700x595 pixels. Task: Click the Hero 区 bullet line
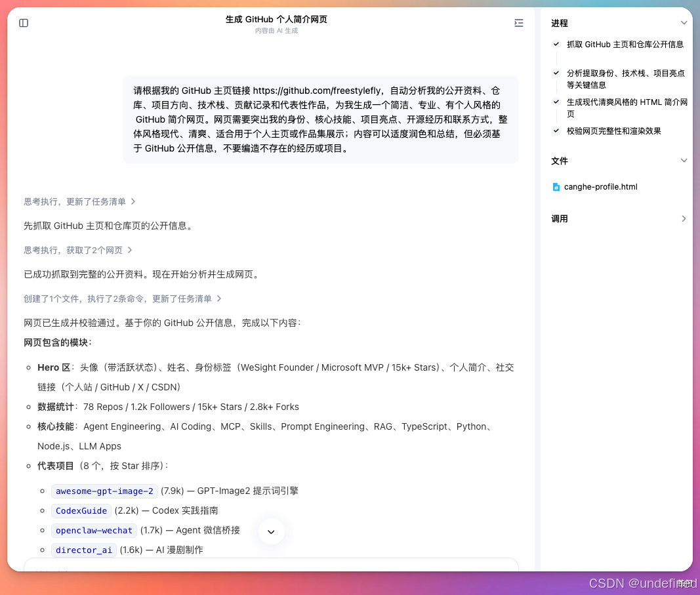pos(276,377)
